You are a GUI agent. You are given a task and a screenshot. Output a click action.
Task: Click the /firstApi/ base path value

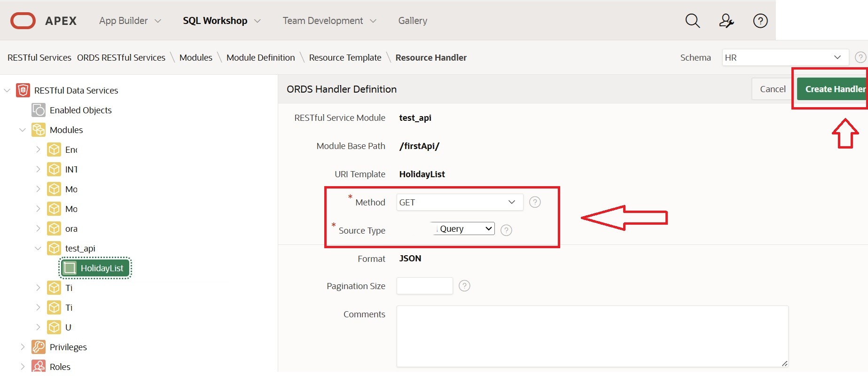419,146
